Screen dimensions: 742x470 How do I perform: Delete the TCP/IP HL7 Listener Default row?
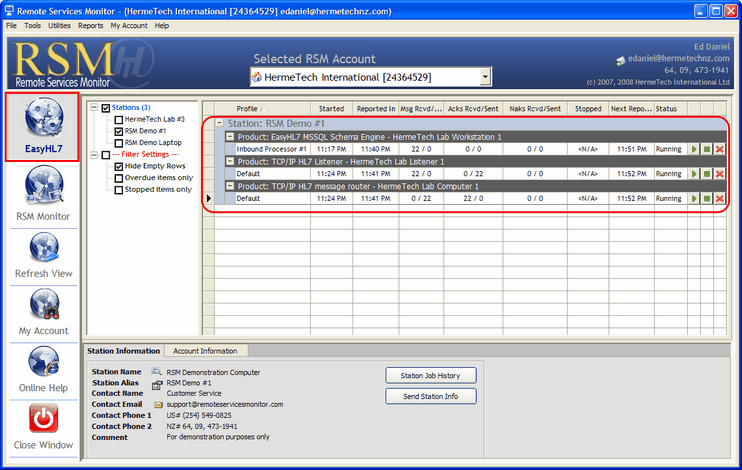720,174
